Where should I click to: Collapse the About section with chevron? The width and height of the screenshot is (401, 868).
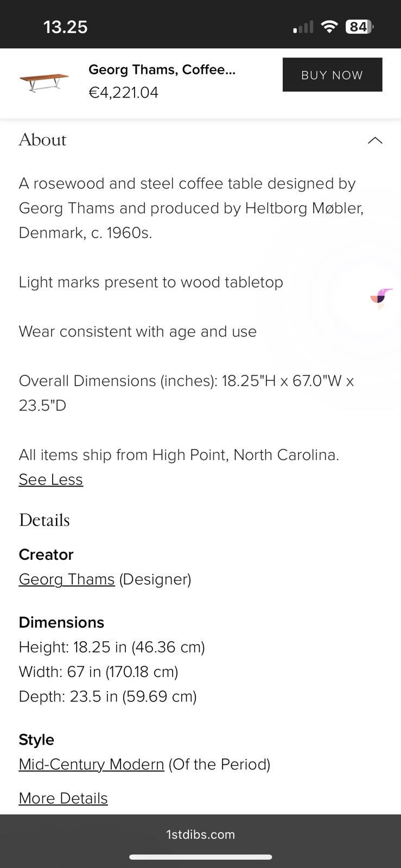tap(375, 141)
